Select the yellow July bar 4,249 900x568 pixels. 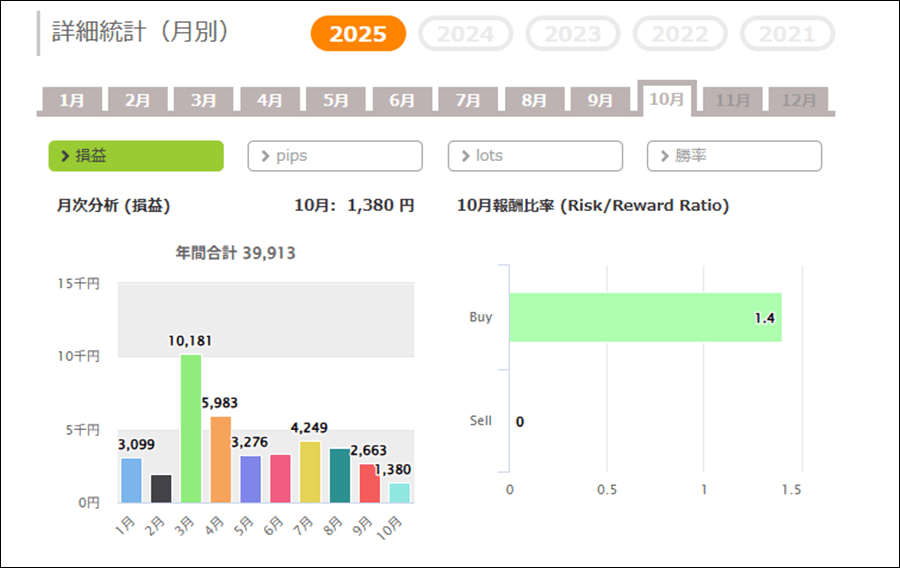click(x=310, y=472)
